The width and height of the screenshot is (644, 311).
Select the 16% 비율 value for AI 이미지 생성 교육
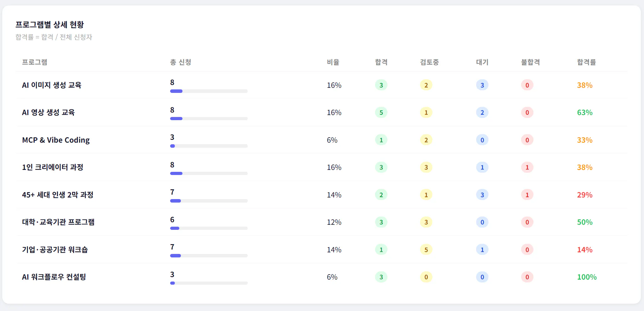pyautogui.click(x=334, y=85)
